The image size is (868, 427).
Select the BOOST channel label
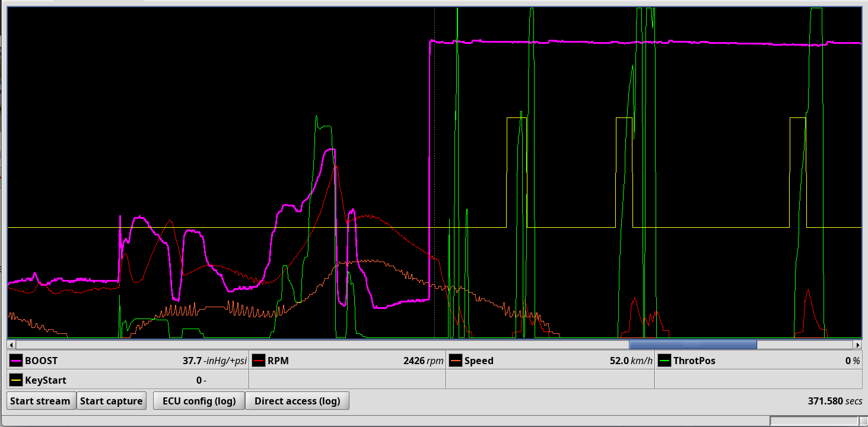(x=42, y=361)
